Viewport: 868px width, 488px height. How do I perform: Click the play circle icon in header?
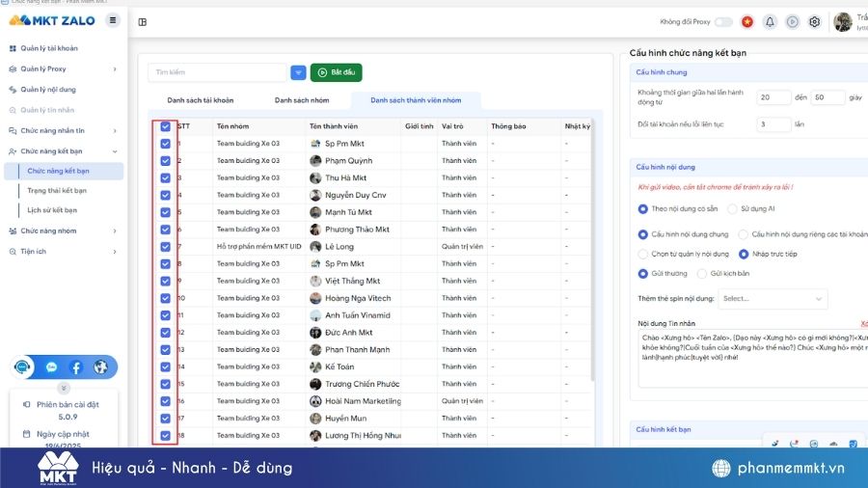[792, 21]
